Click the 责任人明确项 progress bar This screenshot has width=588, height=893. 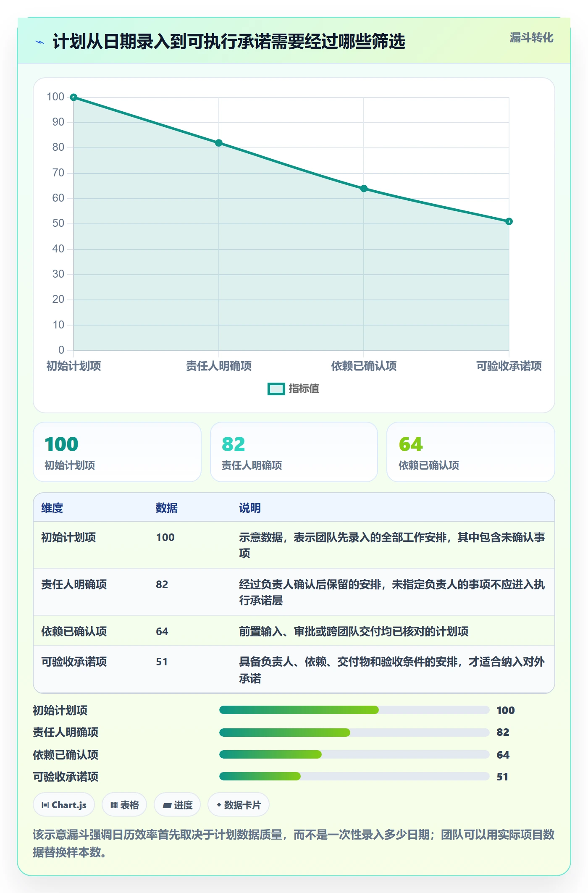click(x=354, y=733)
